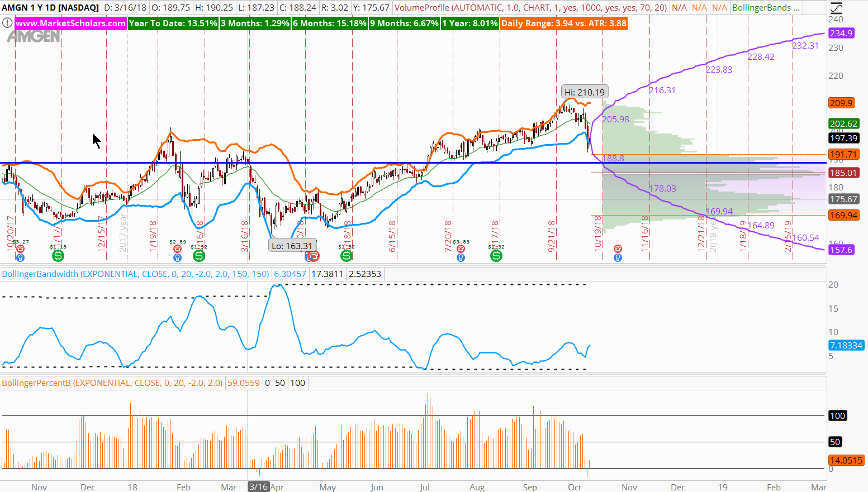This screenshot has width=868, height=492.
Task: Click the 17.3811 bandwidth value
Action: click(328, 274)
